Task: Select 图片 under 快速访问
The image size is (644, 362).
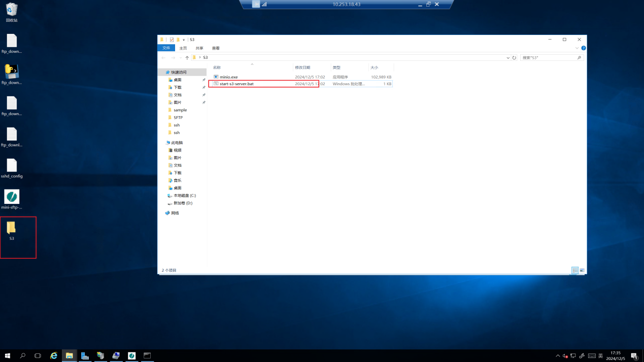Action: tap(177, 102)
